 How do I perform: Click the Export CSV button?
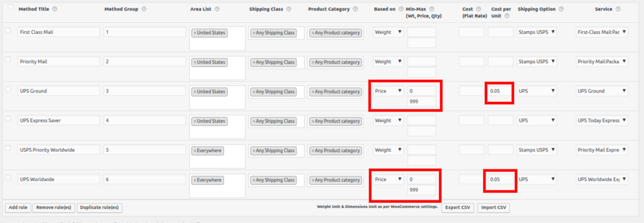[x=458, y=208]
